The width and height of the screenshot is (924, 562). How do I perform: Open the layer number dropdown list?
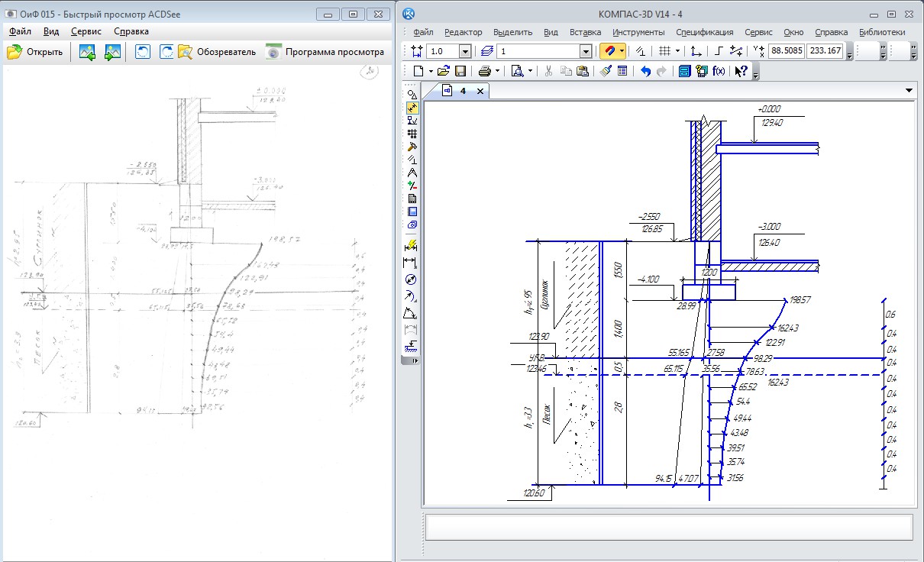[586, 51]
